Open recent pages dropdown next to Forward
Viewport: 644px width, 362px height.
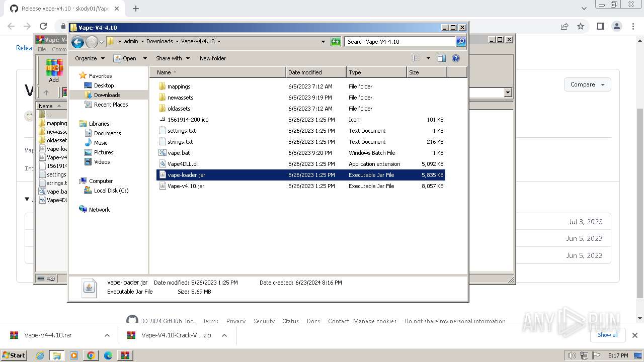pyautogui.click(x=101, y=42)
